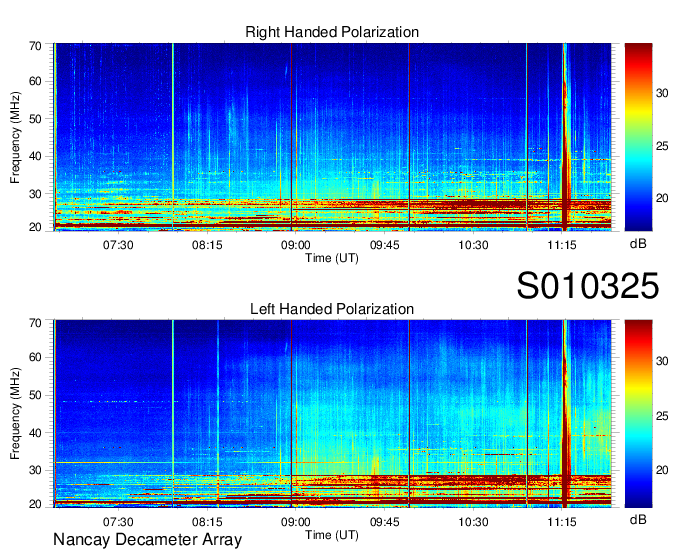Click the 09:00 time tick of left-handed plot
680x552 pixels.
click(x=296, y=522)
